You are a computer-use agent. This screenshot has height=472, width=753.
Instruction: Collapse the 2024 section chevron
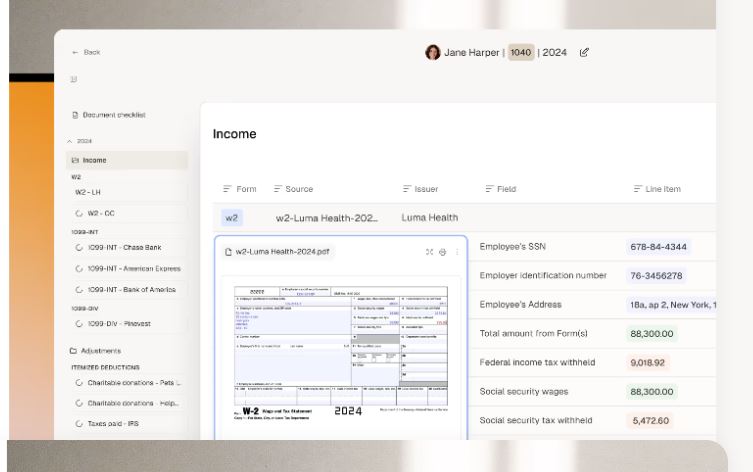[x=70, y=141]
